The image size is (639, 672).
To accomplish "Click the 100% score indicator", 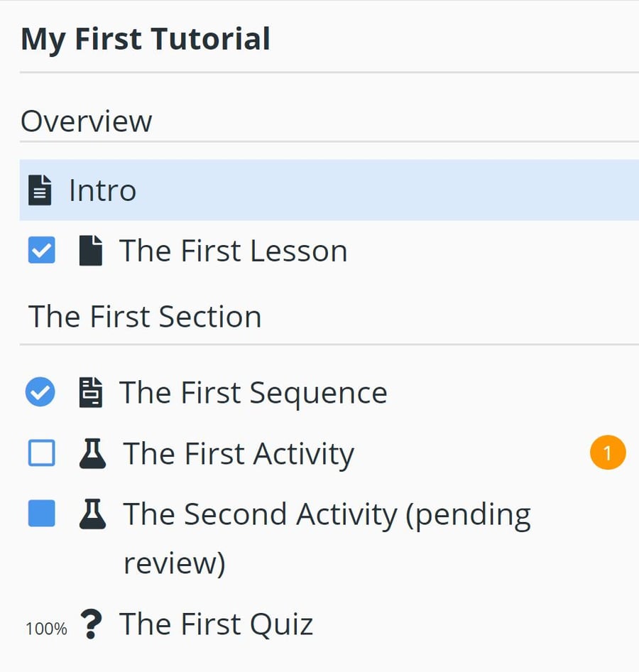I will 45,628.
